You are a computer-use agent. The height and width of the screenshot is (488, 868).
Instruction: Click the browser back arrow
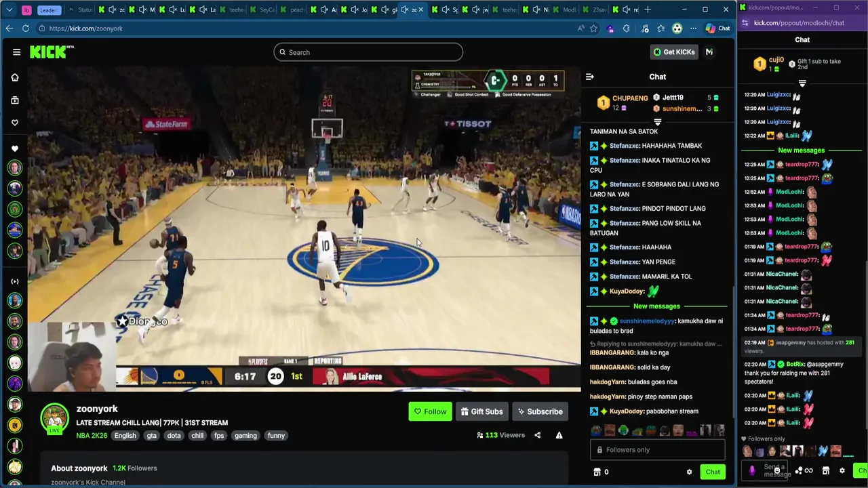[9, 28]
